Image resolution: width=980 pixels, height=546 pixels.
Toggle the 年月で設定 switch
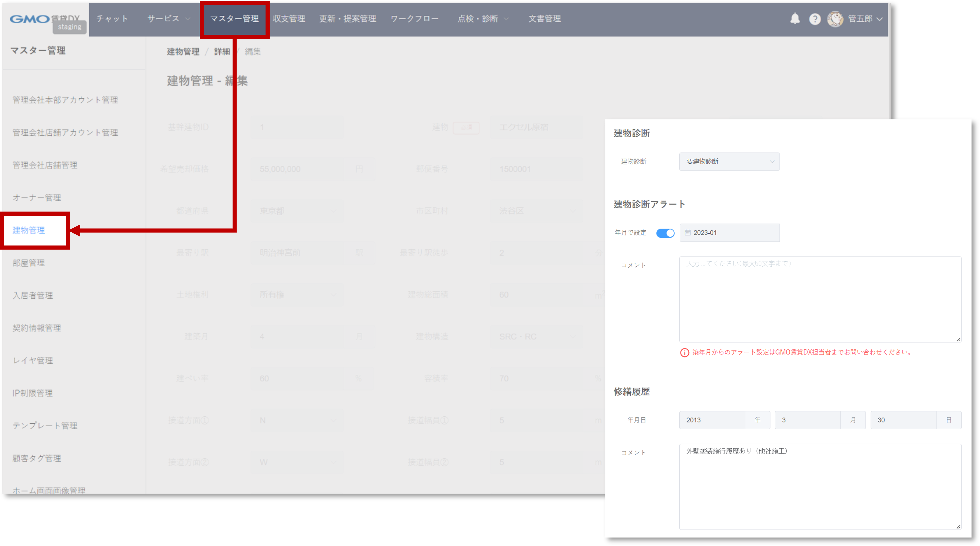tap(665, 233)
